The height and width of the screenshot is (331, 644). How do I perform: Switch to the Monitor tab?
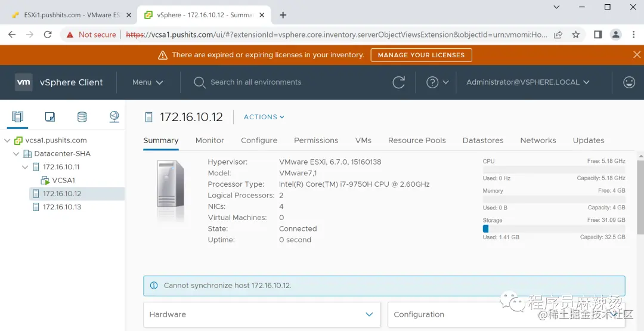(209, 140)
